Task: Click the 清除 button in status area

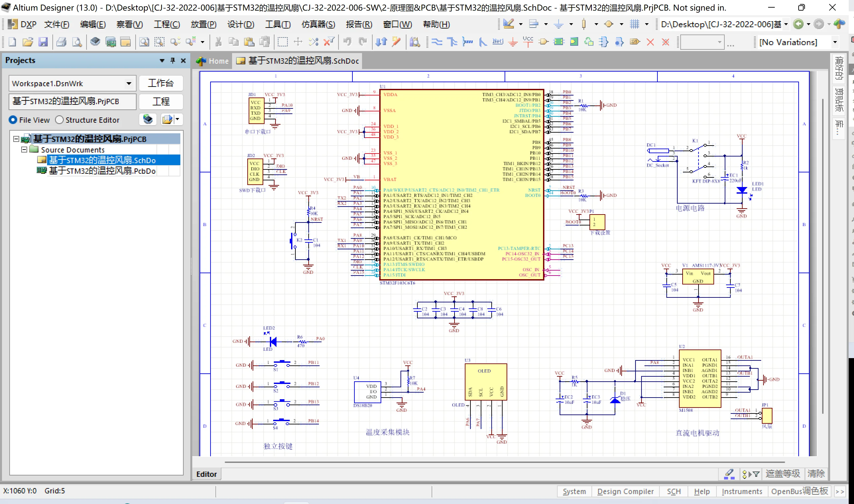Action: coord(816,473)
